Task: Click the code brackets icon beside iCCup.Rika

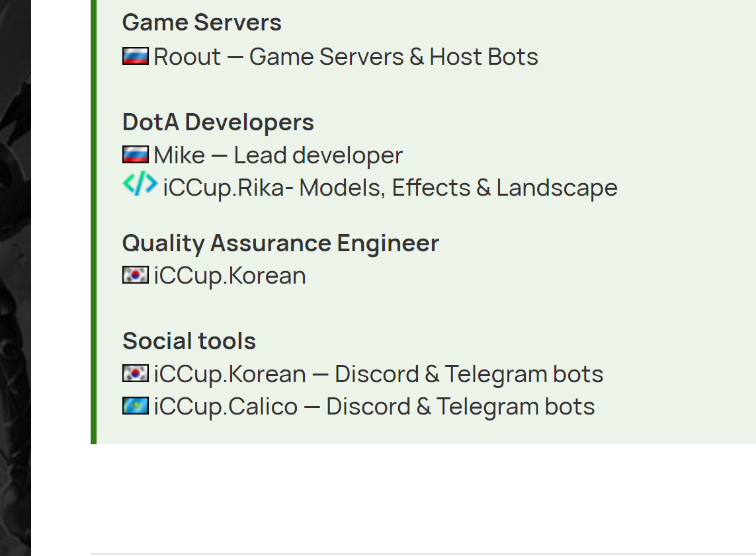Action: [x=140, y=184]
